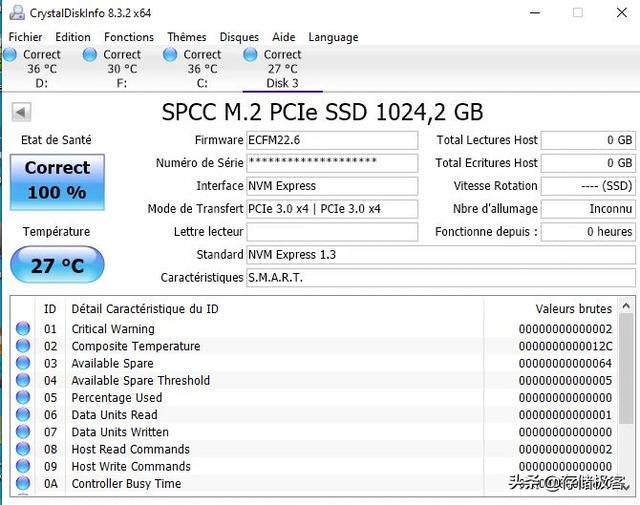Click raw value 00000000000064
The width and height of the screenshot is (640, 505).
pos(565,363)
